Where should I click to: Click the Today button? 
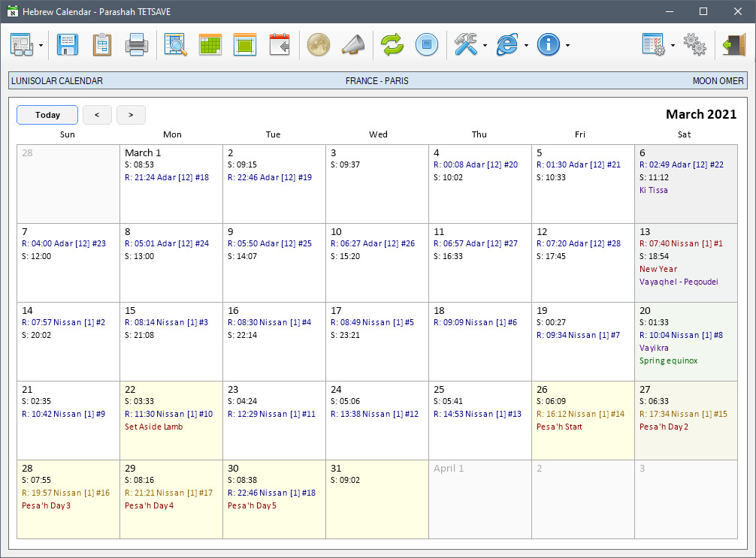click(47, 115)
